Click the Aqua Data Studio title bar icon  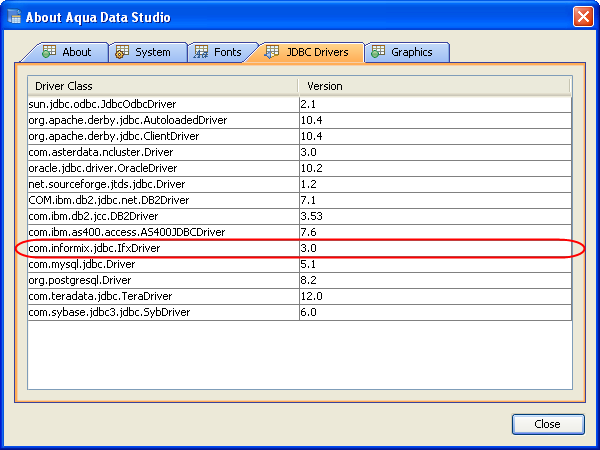[14, 17]
